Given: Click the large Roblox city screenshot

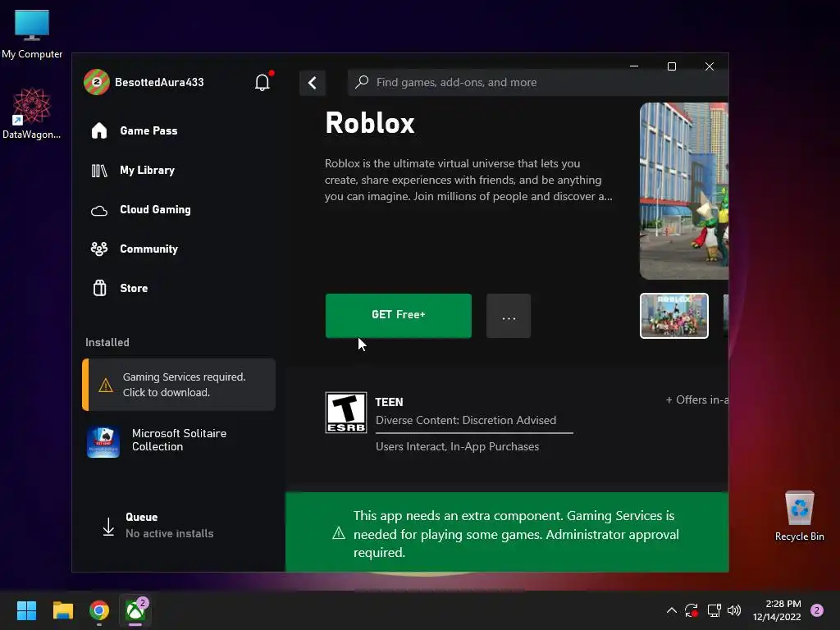Looking at the screenshot, I should click(684, 191).
